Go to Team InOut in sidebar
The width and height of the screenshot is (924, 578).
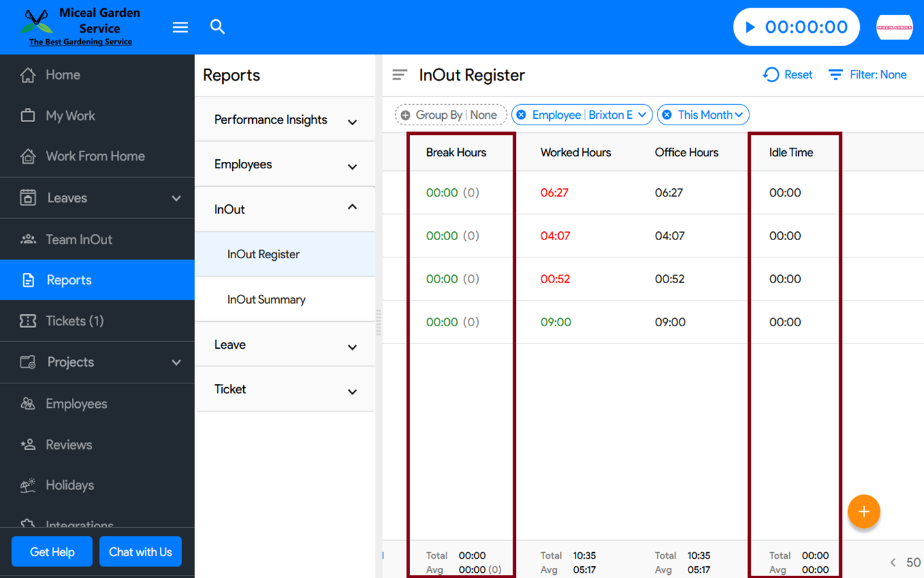(79, 240)
